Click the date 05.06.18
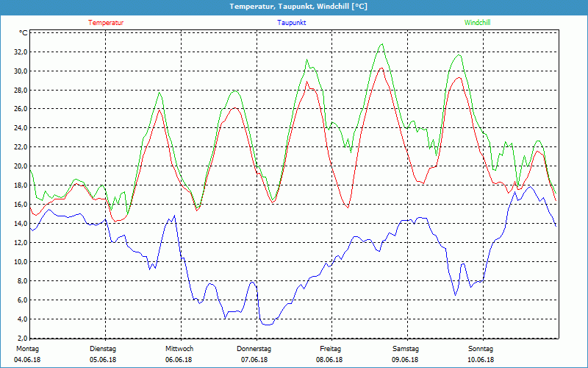Screen dimensions: 588x368 coord(103,360)
